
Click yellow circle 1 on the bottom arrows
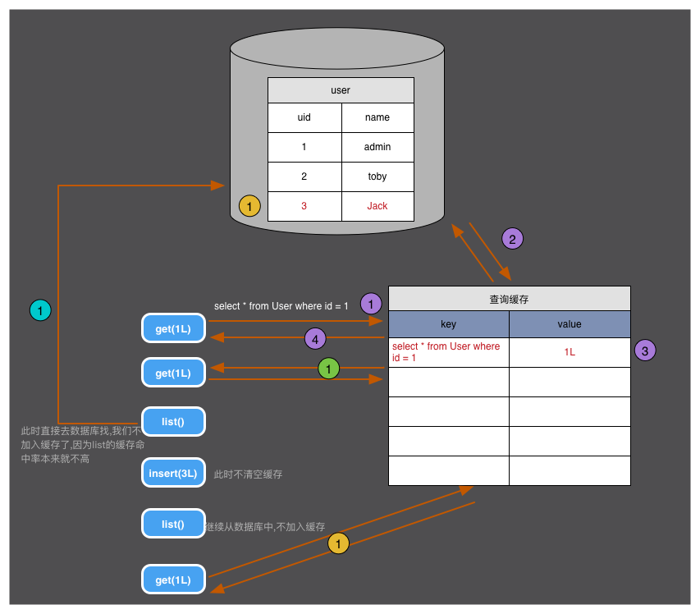(x=338, y=543)
